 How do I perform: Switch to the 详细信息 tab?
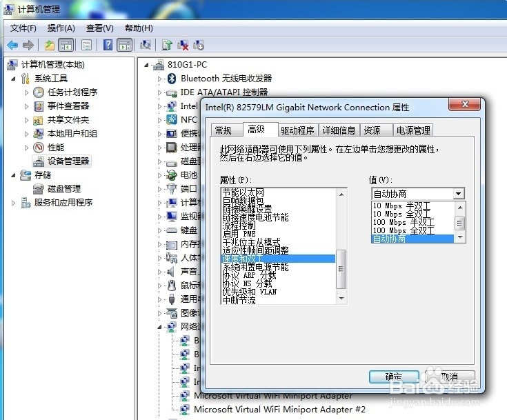pos(339,130)
